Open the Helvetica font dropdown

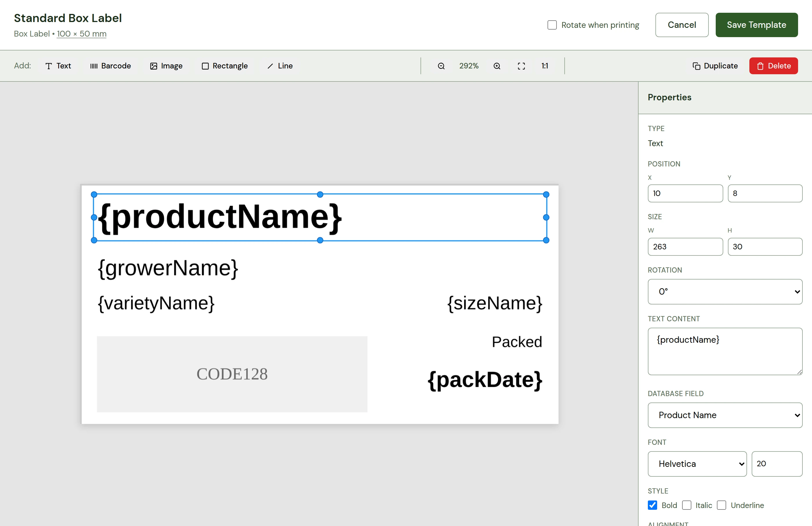point(697,464)
